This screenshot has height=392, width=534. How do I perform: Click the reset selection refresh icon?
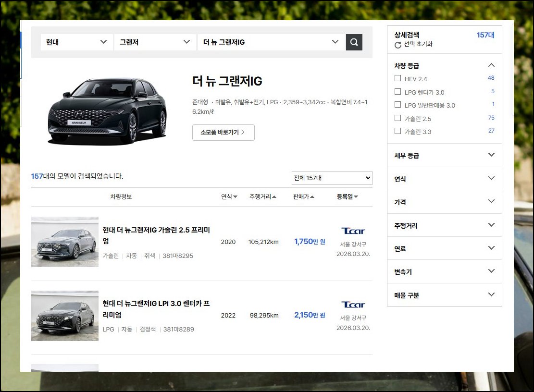tap(398, 45)
